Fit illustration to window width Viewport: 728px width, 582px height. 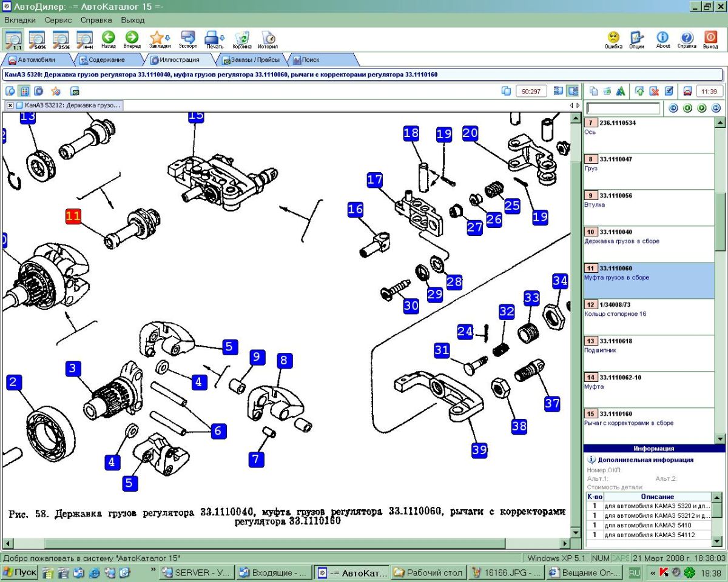tap(84, 39)
